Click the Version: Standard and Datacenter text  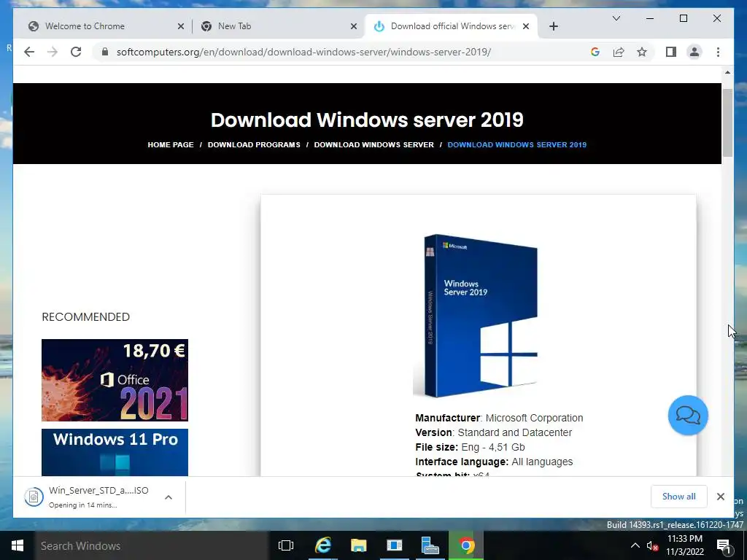[493, 432]
